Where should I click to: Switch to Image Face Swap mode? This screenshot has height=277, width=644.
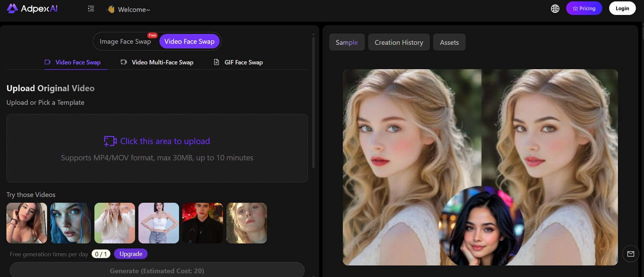point(125,42)
